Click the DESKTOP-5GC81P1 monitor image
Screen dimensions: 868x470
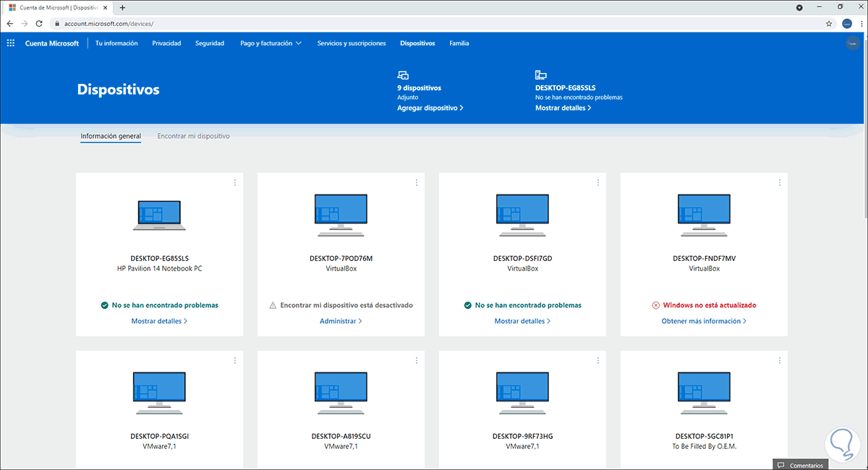point(704,393)
